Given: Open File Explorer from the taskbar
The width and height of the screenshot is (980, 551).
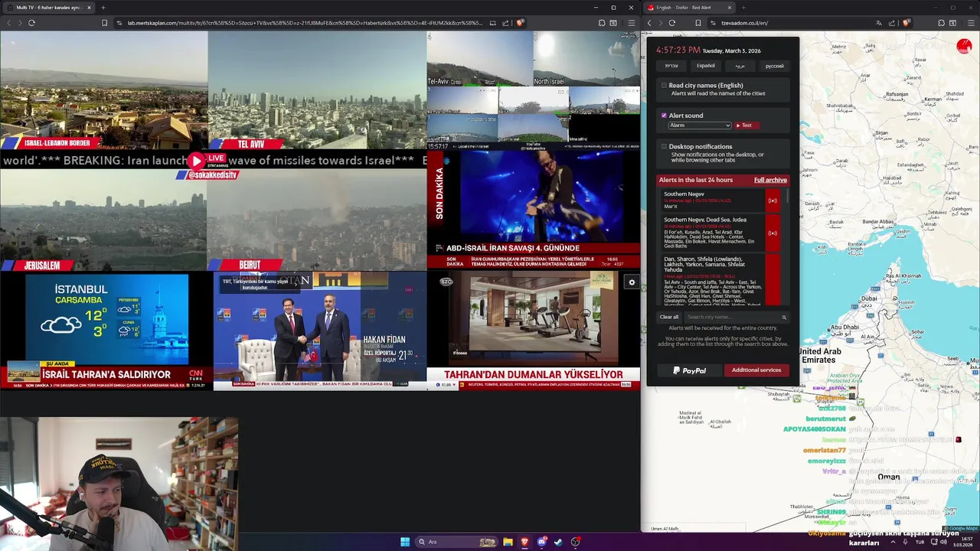Looking at the screenshot, I should click(x=508, y=542).
